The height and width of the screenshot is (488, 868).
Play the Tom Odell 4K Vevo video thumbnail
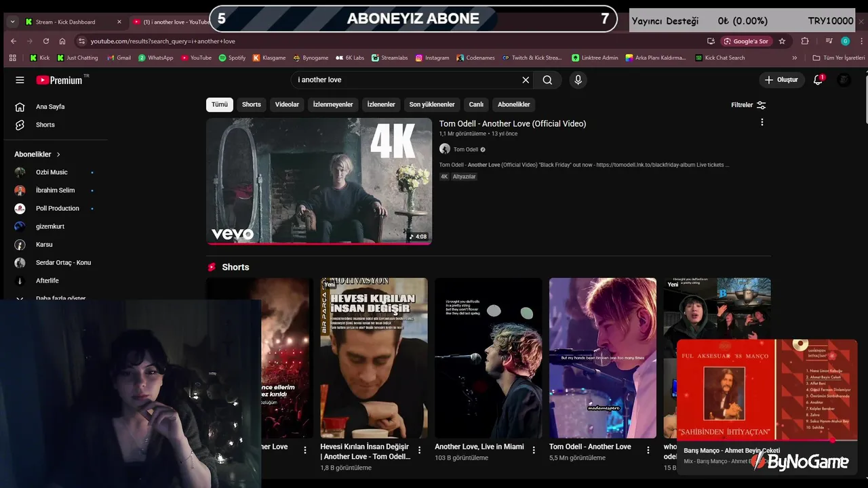click(x=319, y=181)
